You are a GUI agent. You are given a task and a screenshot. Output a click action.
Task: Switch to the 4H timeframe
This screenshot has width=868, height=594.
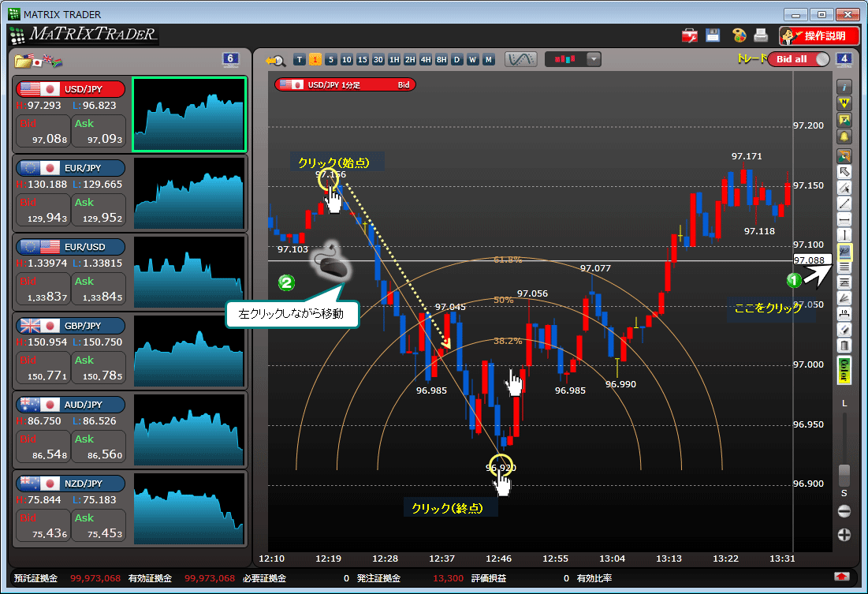pyautogui.click(x=426, y=60)
